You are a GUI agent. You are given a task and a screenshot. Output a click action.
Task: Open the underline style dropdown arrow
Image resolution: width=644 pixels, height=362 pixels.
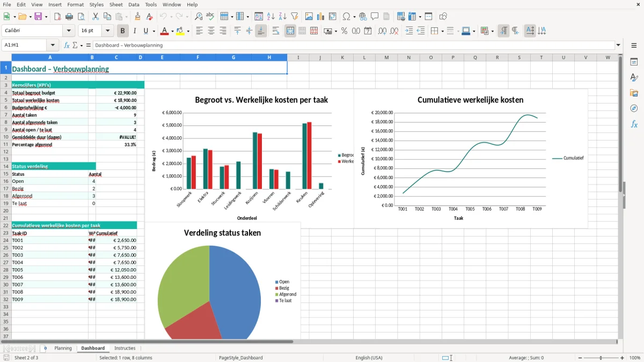[153, 31]
